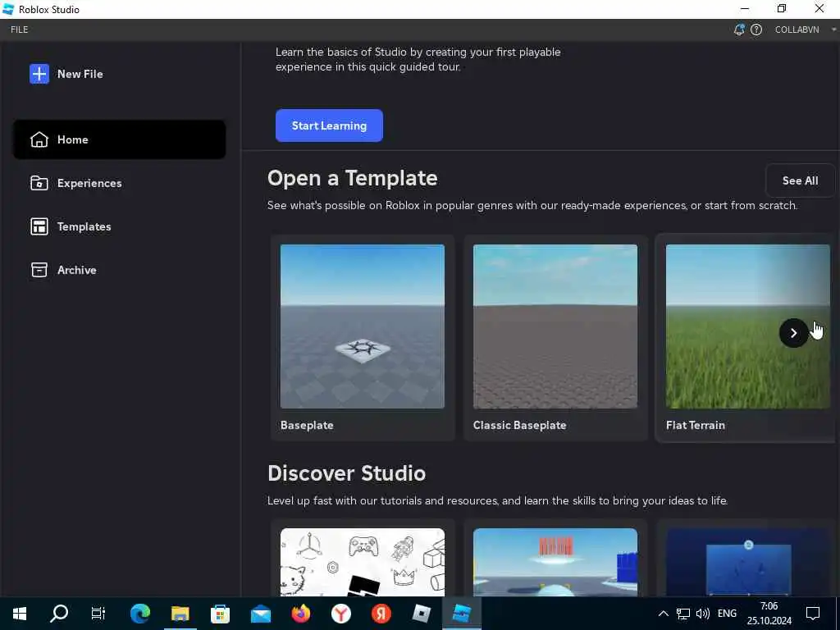
Task: Show hidden tray icons arrow
Action: click(663, 614)
